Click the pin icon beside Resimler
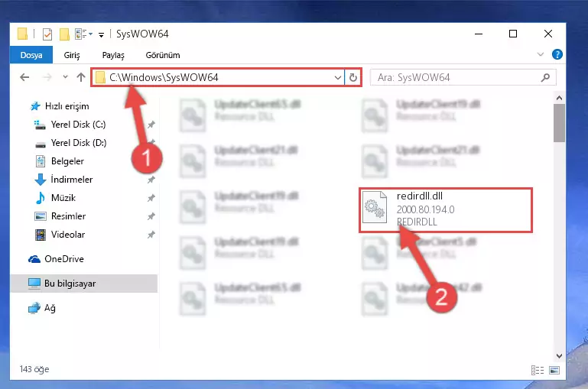 pyautogui.click(x=151, y=216)
